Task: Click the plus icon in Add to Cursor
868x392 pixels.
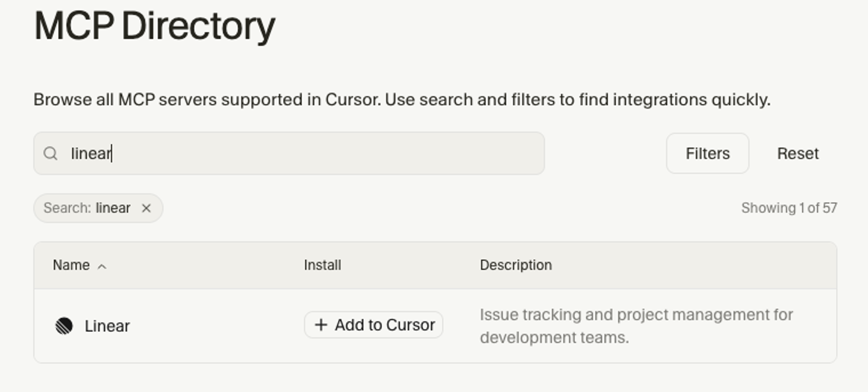Action: point(321,325)
